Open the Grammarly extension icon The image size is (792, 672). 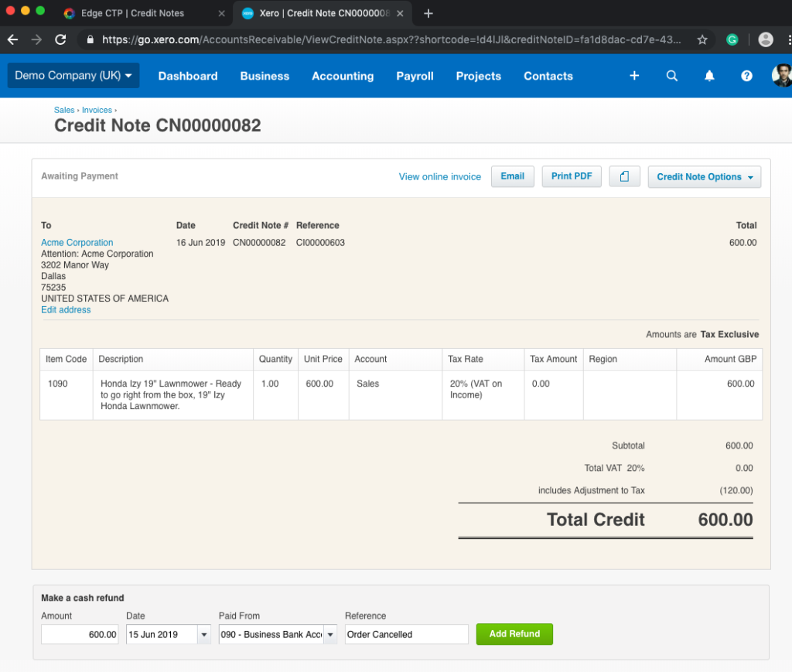(x=732, y=40)
